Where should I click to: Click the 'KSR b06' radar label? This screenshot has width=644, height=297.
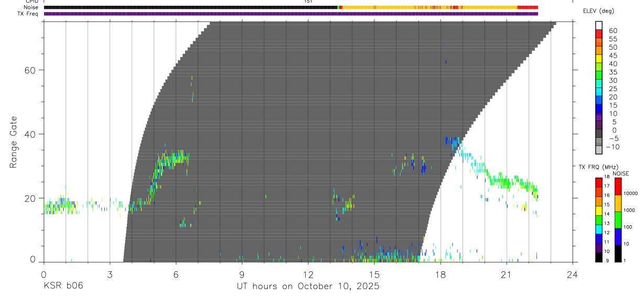click(63, 287)
